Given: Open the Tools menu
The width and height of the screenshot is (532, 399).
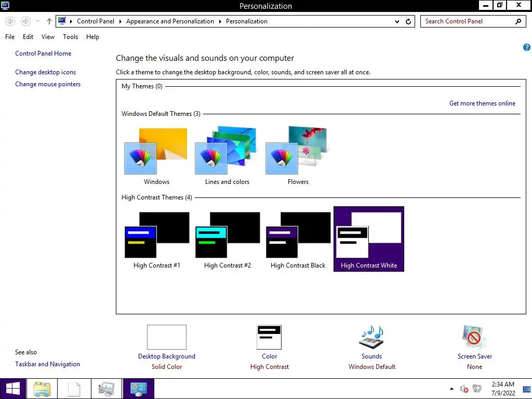Looking at the screenshot, I should click(70, 37).
